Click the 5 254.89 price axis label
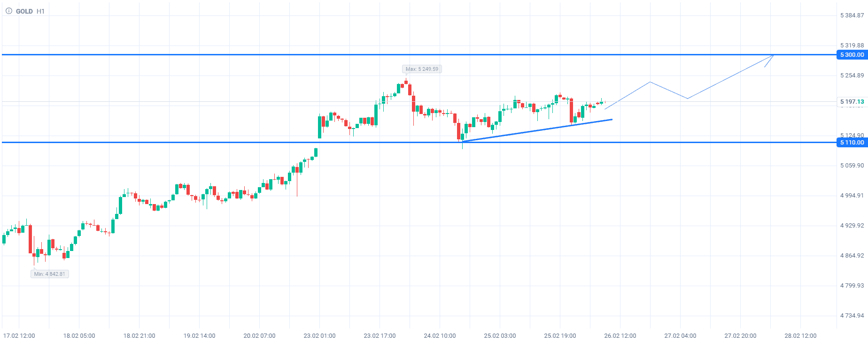 click(852, 76)
